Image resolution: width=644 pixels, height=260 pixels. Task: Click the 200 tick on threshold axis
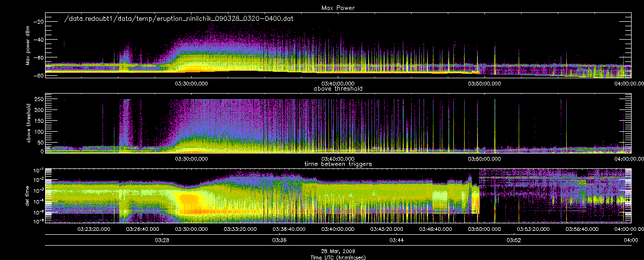point(38,110)
